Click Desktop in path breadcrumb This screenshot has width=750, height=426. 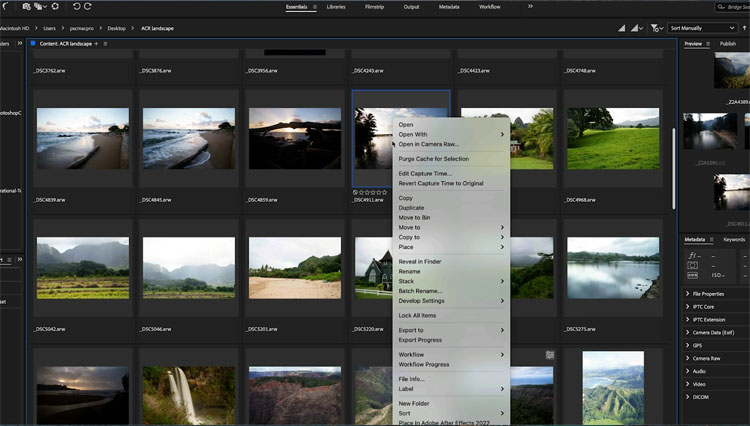(x=116, y=28)
